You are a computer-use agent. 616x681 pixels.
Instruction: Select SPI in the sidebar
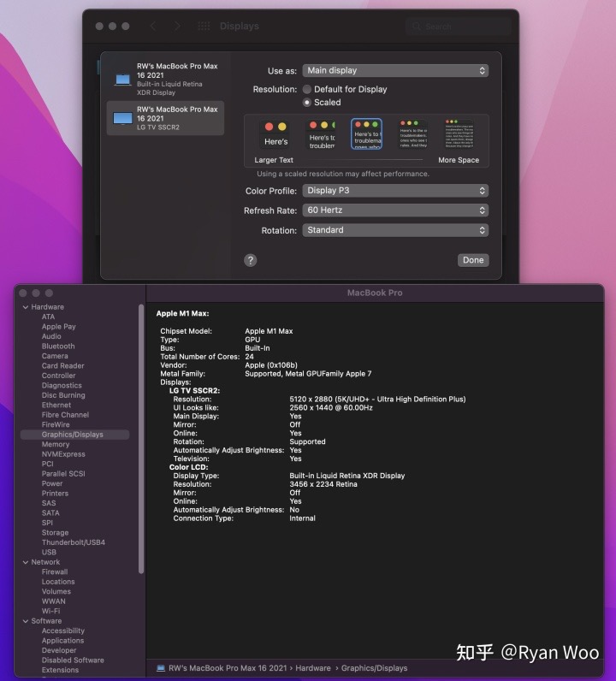tap(47, 523)
